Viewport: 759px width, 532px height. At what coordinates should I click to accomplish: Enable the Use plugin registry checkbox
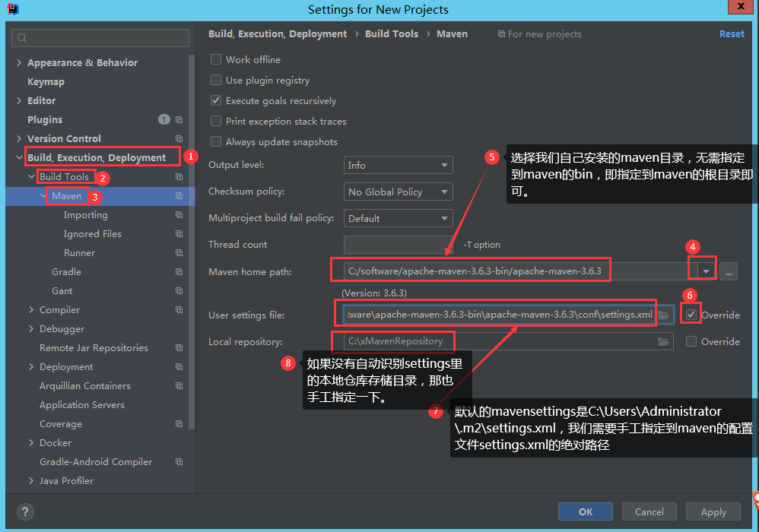pyautogui.click(x=216, y=80)
